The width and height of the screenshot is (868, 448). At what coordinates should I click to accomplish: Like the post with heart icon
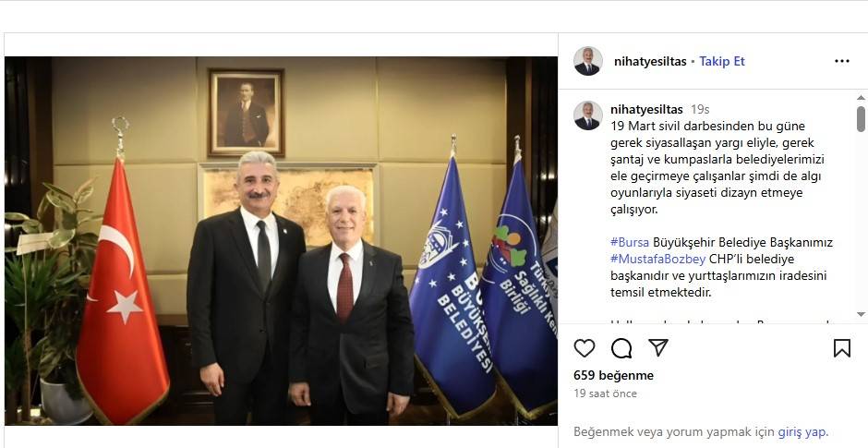[584, 347]
